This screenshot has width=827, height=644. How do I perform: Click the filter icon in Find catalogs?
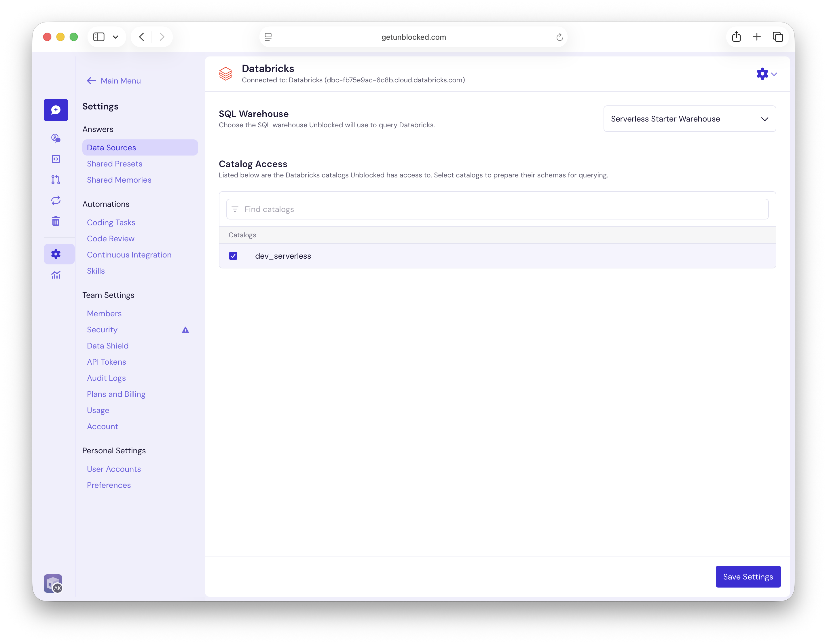click(x=235, y=209)
